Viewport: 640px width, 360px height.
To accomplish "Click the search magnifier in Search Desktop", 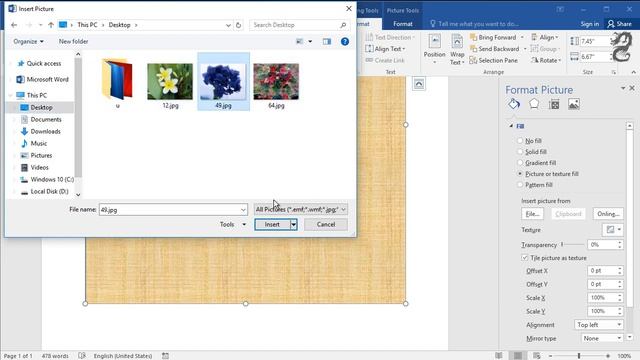I will point(343,25).
